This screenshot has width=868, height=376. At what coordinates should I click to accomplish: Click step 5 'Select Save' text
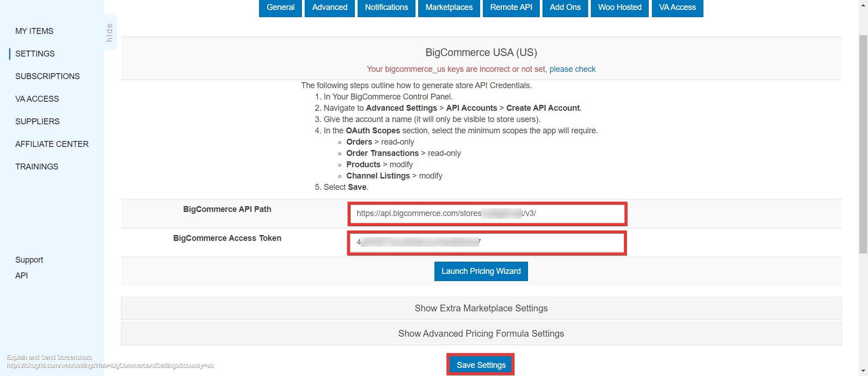click(x=346, y=187)
